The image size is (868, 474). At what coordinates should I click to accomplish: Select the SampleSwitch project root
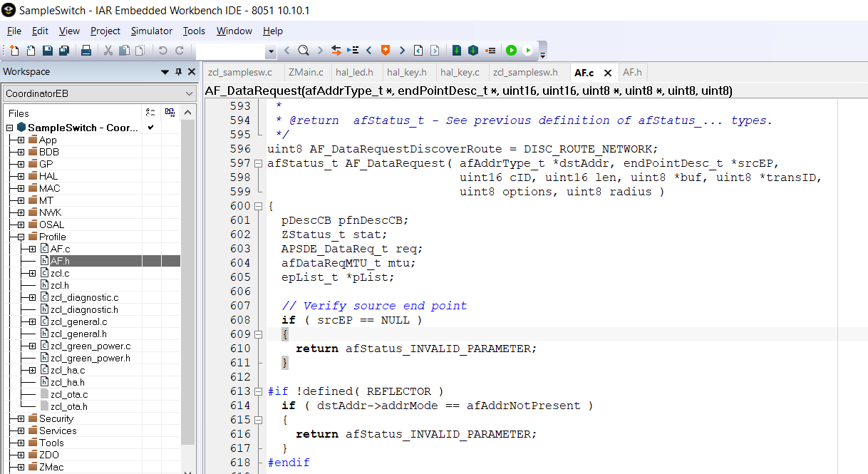click(83, 128)
